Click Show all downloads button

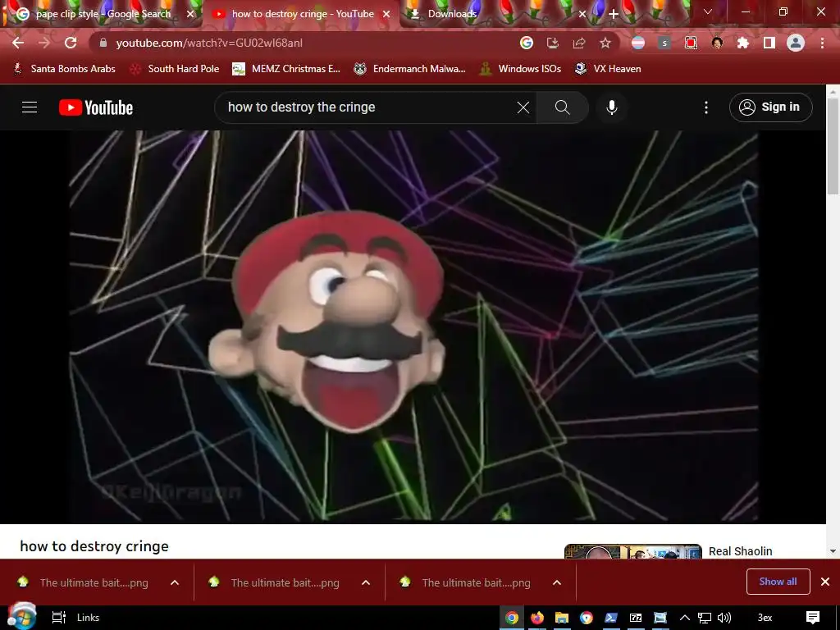click(x=778, y=582)
